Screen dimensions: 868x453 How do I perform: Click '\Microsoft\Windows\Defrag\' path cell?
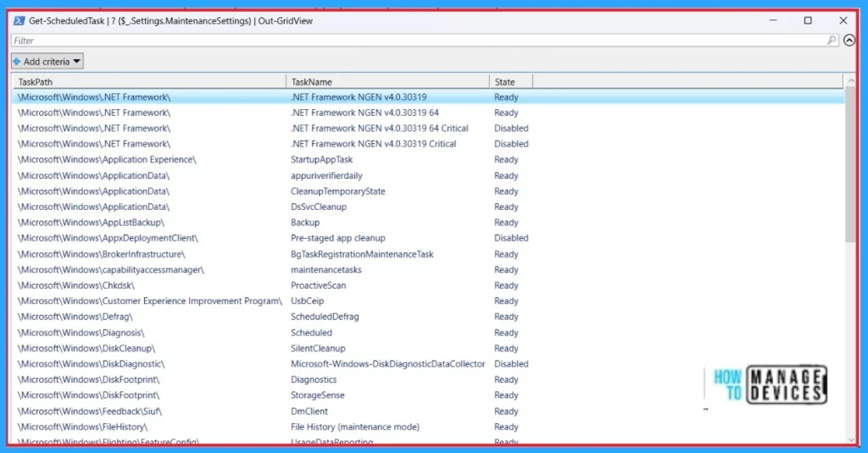click(x=75, y=317)
